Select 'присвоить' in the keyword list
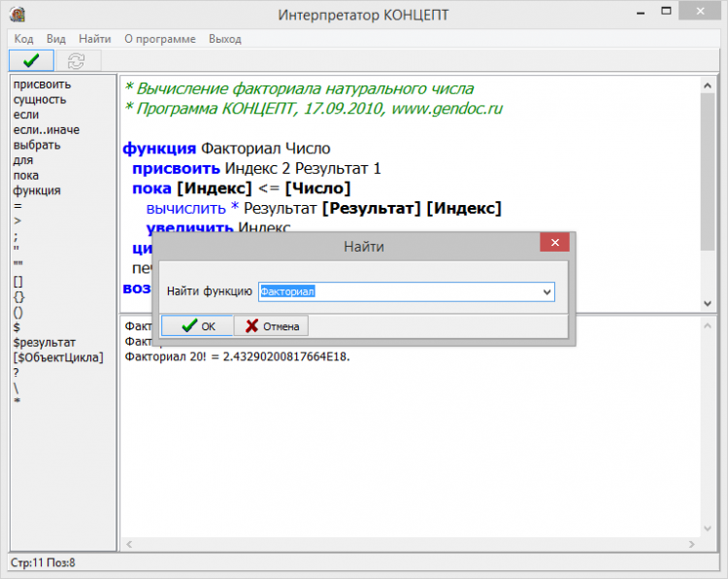This screenshot has width=728, height=579. click(x=42, y=85)
